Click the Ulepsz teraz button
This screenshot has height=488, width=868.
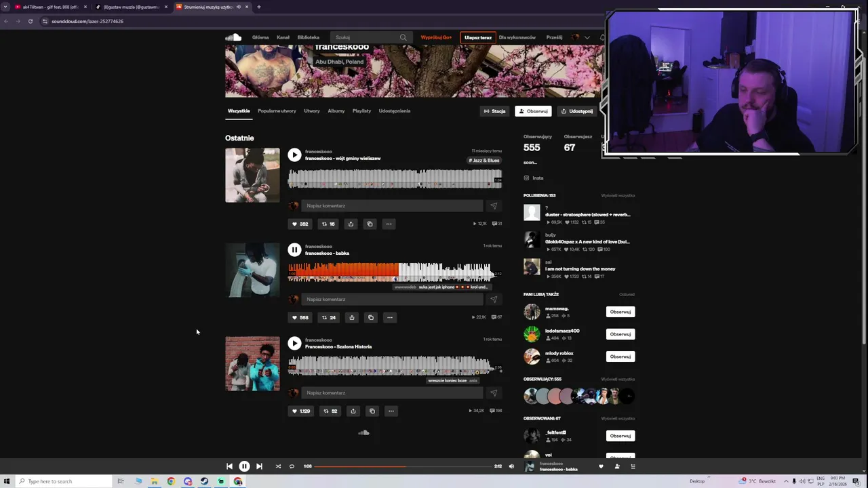point(477,37)
